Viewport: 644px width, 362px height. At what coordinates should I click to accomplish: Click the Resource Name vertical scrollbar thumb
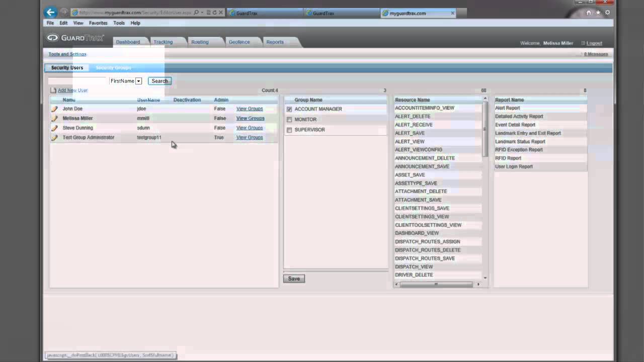pyautogui.click(x=486, y=129)
